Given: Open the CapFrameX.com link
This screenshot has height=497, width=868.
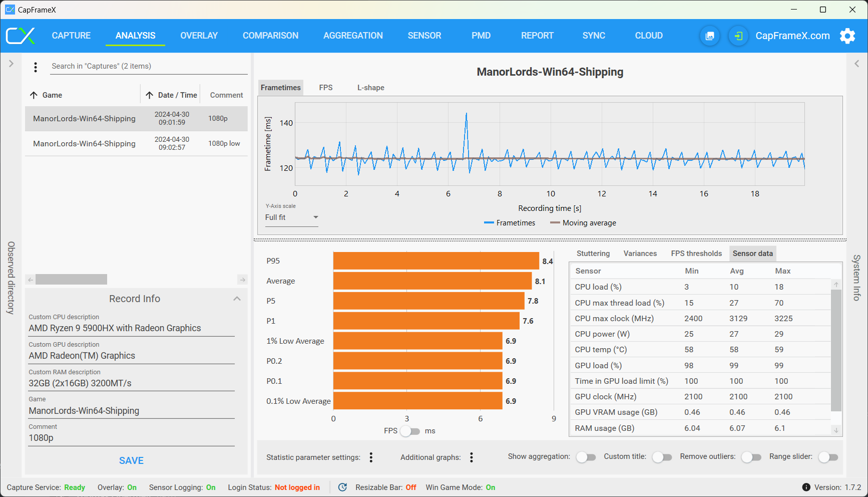Looking at the screenshot, I should [x=792, y=36].
